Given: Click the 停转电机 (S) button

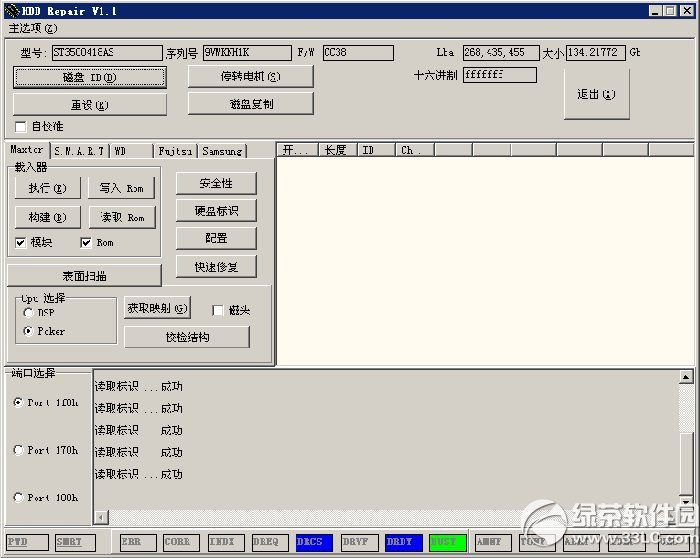Looking at the screenshot, I should [x=251, y=77].
